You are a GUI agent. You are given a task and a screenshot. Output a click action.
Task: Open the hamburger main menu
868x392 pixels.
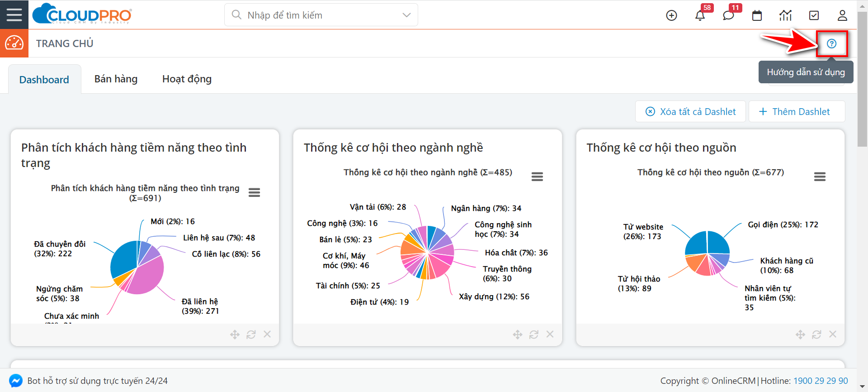click(14, 14)
